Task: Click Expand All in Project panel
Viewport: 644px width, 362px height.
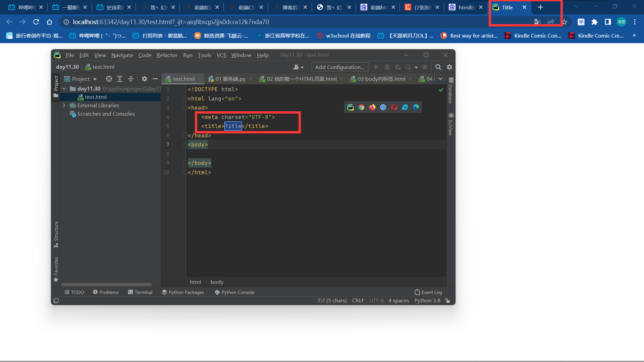Action: click(x=120, y=79)
